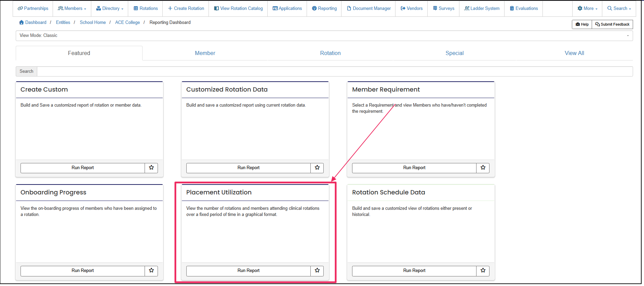Favorite the Create Custom report star

pyautogui.click(x=151, y=168)
